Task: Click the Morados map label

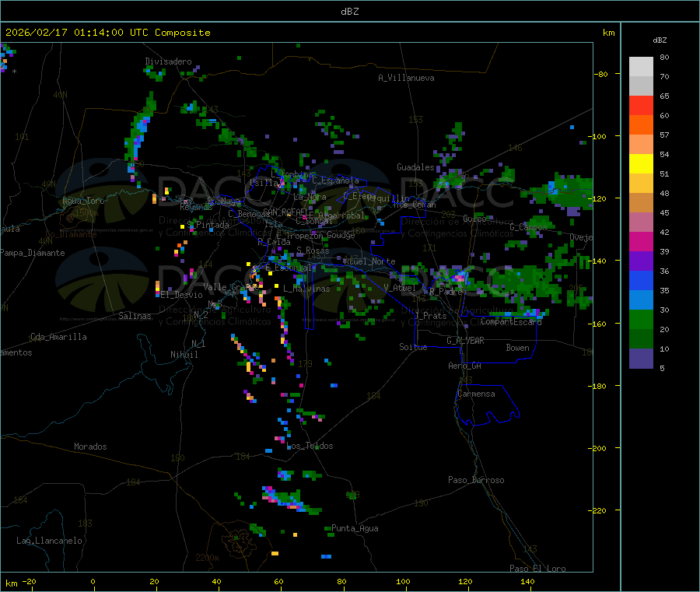Action: [91, 447]
